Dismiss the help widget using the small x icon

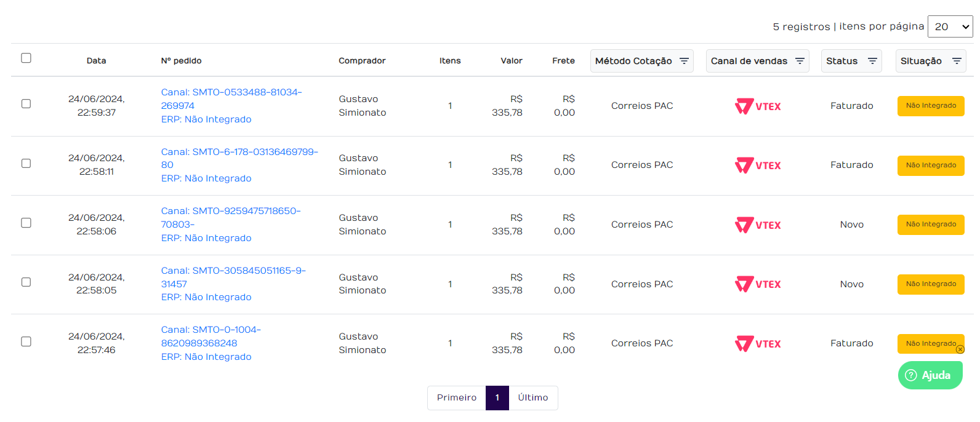960,349
